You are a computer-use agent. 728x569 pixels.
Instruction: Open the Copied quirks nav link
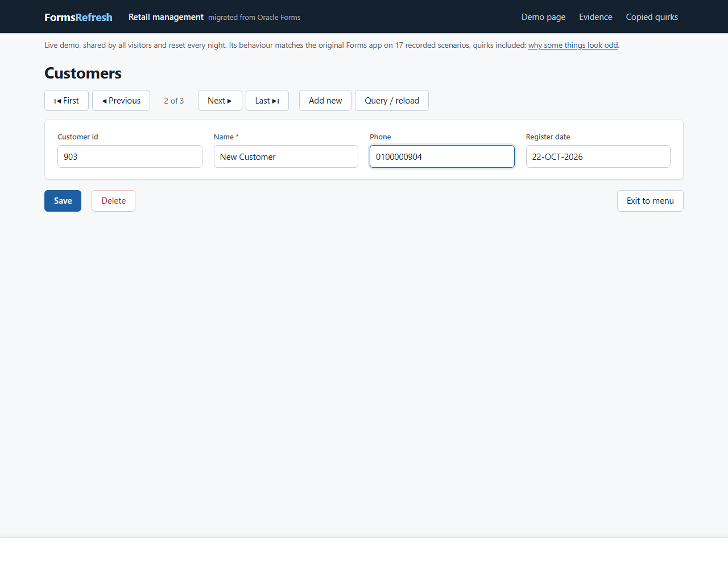pos(652,17)
